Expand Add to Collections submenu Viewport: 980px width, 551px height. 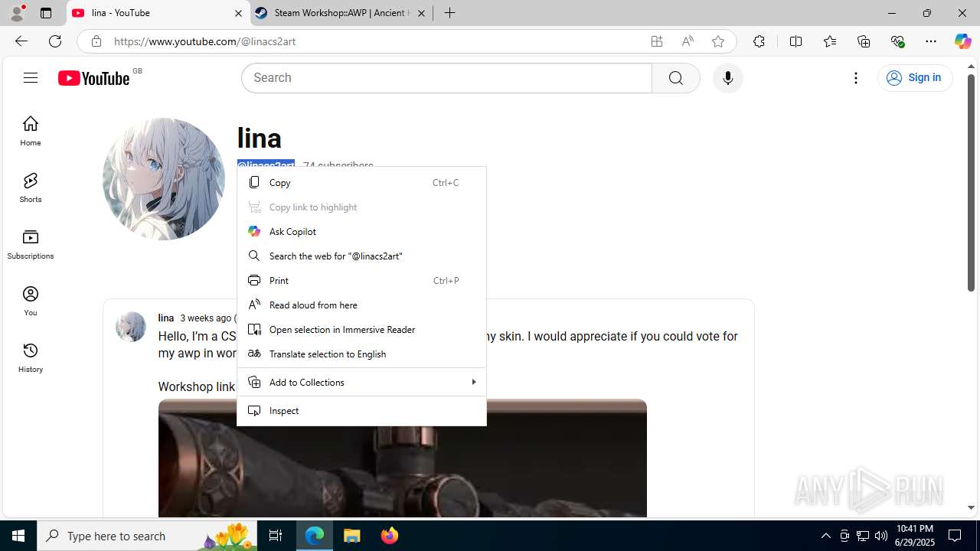[361, 382]
